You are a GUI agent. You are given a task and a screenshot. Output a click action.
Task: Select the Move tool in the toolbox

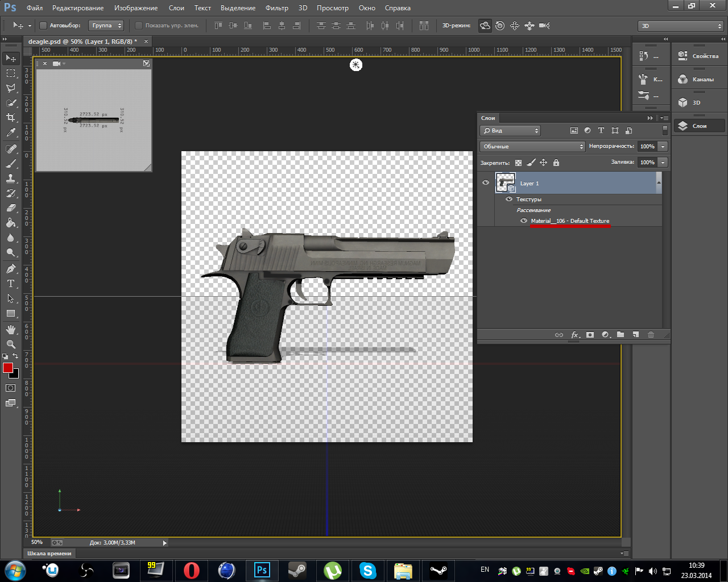coord(11,59)
